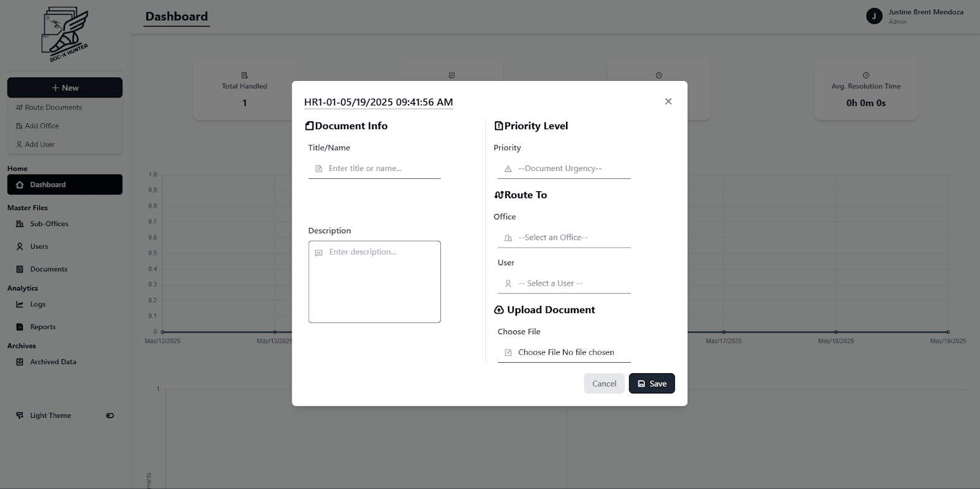980x489 pixels.
Task: Click the May/18/2025 axis label
Action: [836, 341]
